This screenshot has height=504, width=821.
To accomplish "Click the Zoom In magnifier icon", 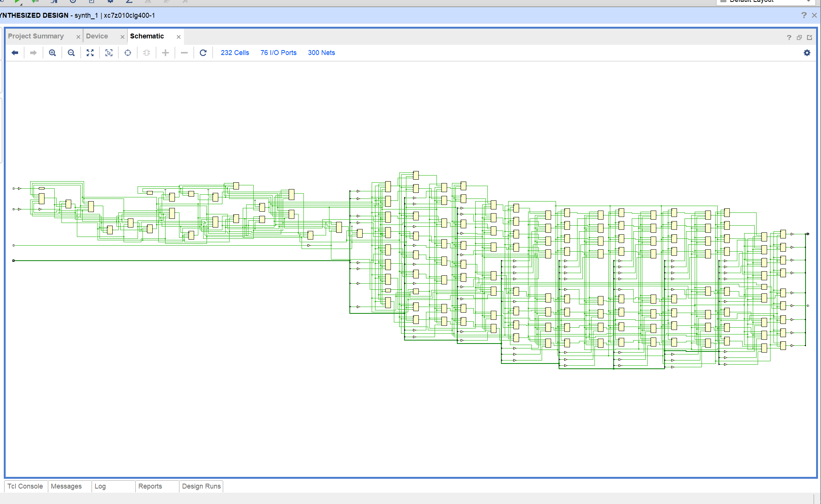I will coord(52,53).
